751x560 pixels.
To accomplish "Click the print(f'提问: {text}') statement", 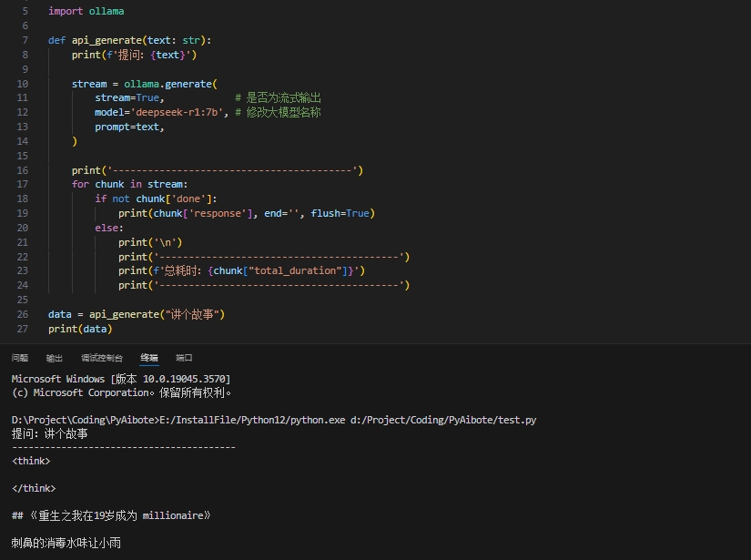I will [x=134, y=56].
